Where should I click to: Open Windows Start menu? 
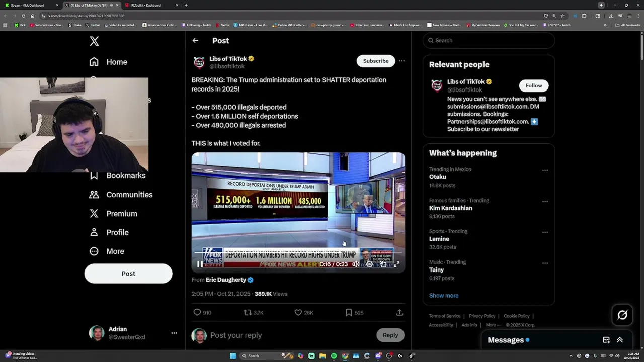(233, 356)
